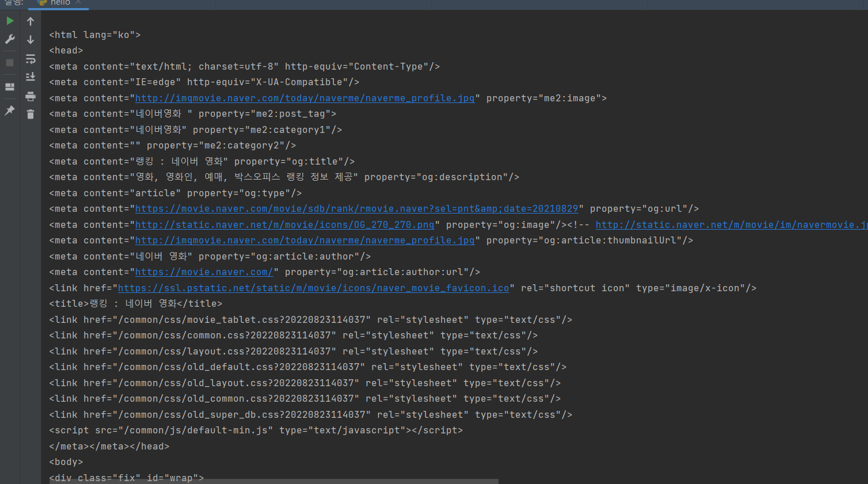Click the me2:category1 meta line
The image size is (868, 484).
tap(196, 130)
